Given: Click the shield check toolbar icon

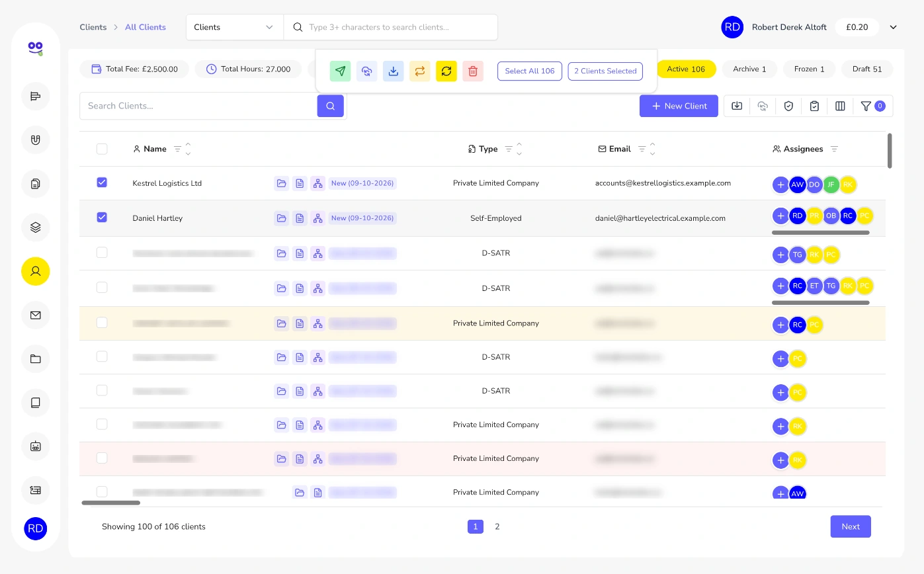Looking at the screenshot, I should pos(788,106).
